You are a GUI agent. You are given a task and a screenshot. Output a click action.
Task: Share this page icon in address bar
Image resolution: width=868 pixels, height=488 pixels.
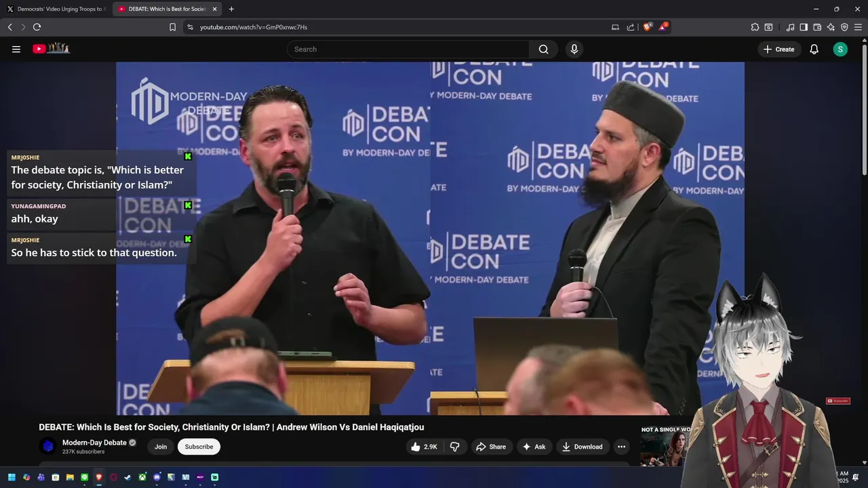pyautogui.click(x=631, y=27)
